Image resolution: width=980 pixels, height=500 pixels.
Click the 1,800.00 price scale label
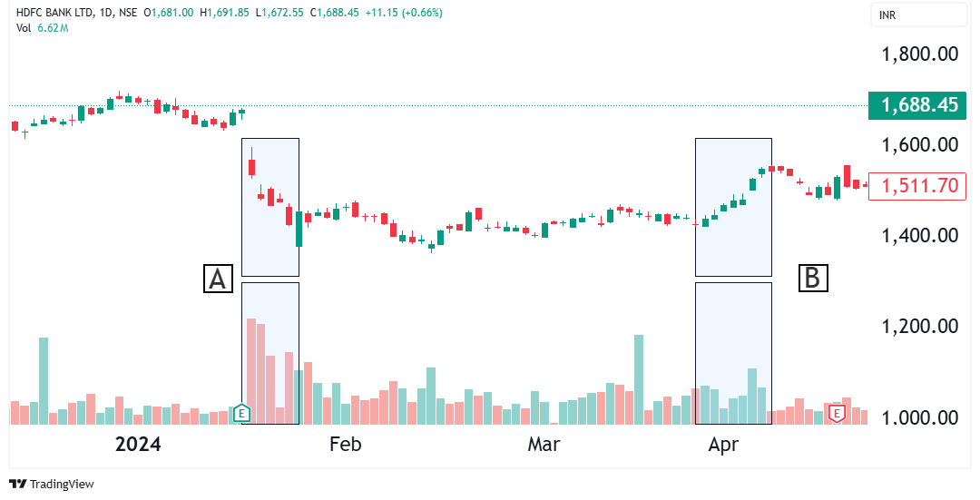click(x=920, y=54)
